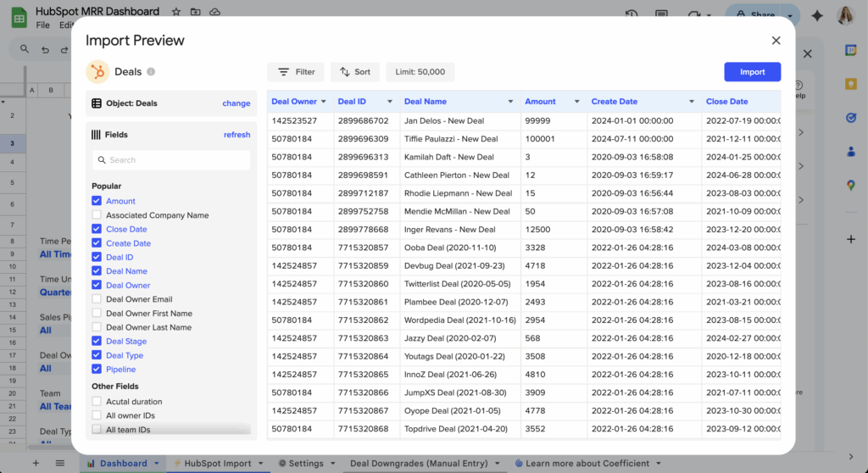Click the Limit: 50,000 button
Image resolution: width=868 pixels, height=473 pixels.
420,72
